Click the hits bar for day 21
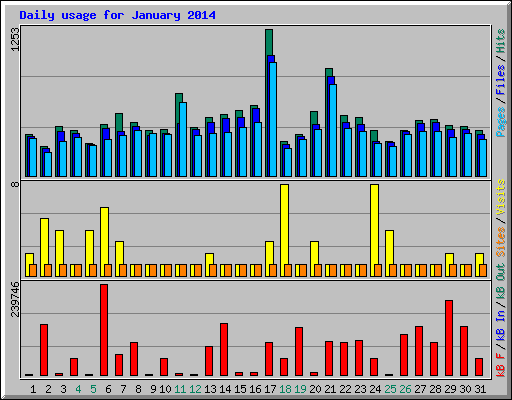Screen dimensions: 512x400 point(329,73)
